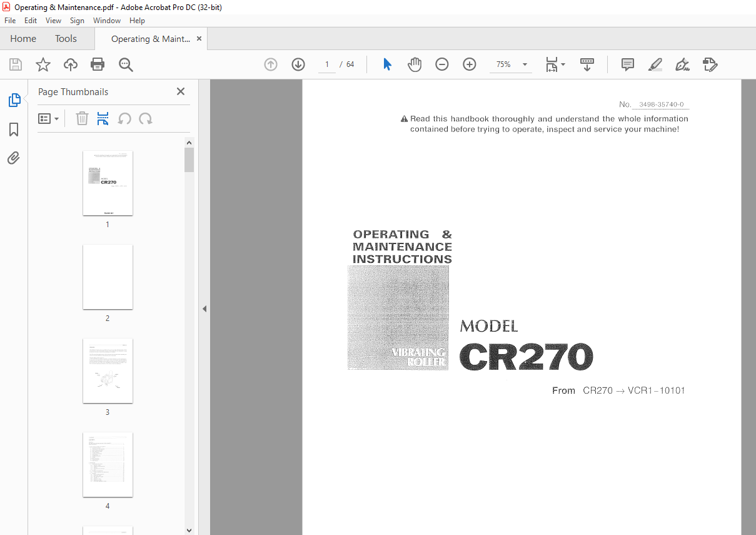Image resolution: width=756 pixels, height=535 pixels.
Task: Delete selected page with trash icon
Action: (82, 119)
